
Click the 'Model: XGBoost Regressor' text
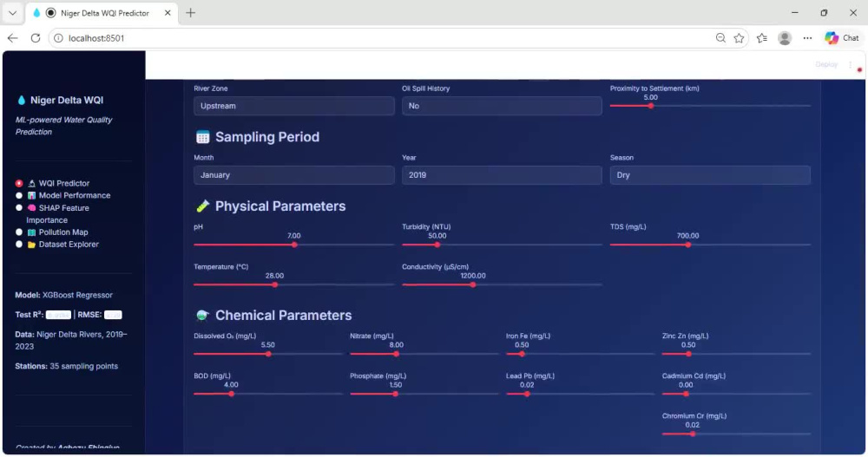pyautogui.click(x=63, y=295)
